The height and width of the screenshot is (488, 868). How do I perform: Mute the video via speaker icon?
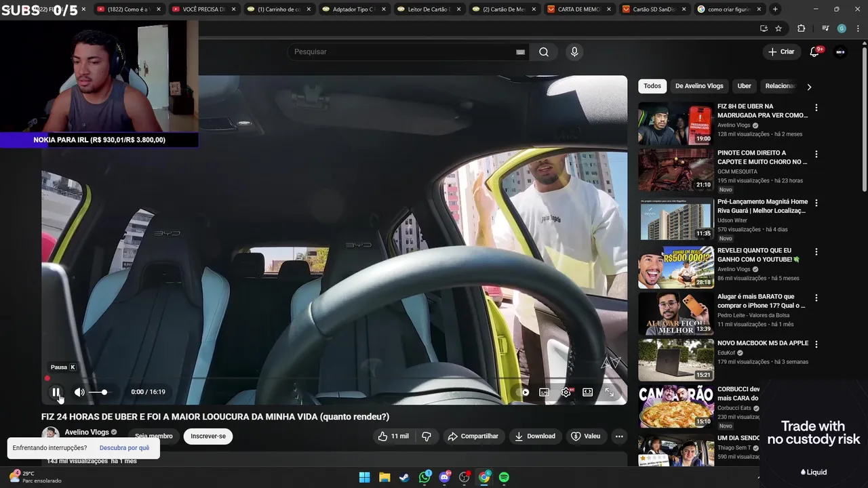tap(79, 392)
